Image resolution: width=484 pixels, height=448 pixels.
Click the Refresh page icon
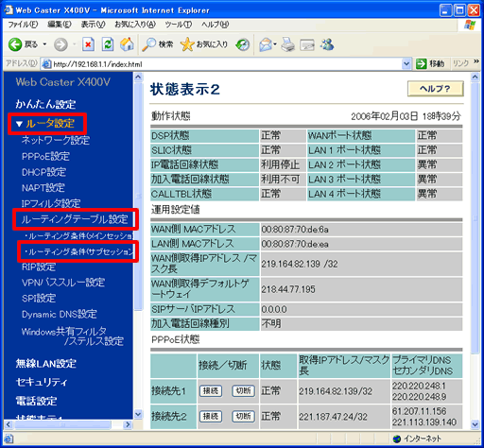[x=108, y=44]
